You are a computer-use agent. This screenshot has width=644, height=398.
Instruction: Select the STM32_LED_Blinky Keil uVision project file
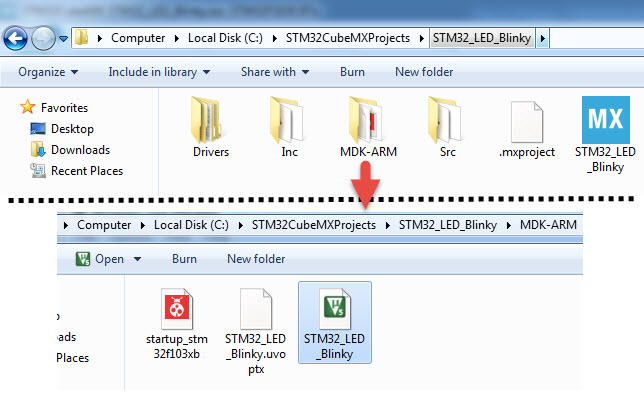tap(335, 323)
